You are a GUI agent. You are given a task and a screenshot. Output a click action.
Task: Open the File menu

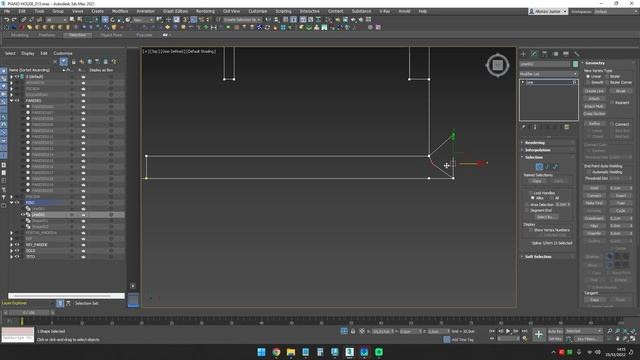(x=7, y=11)
